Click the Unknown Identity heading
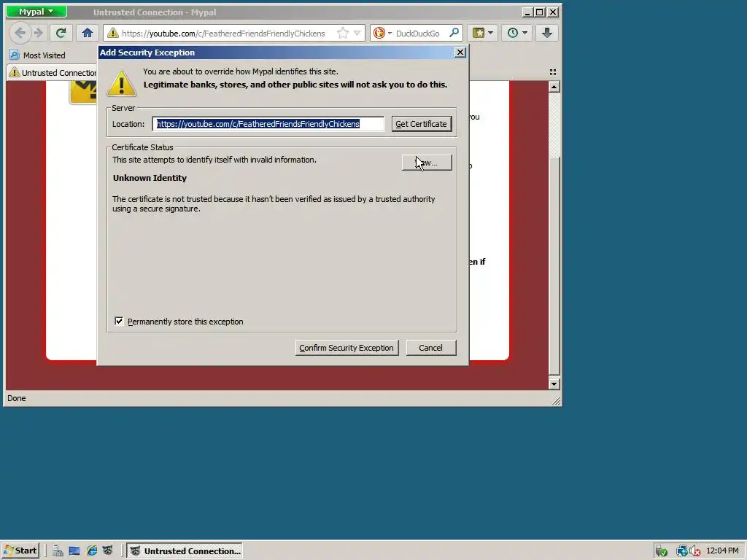 [150, 178]
